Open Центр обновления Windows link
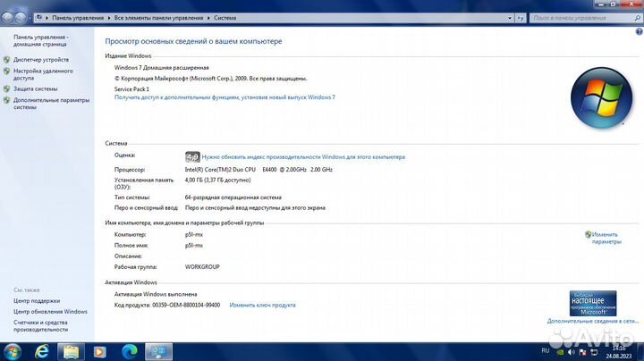 pyautogui.click(x=50, y=311)
